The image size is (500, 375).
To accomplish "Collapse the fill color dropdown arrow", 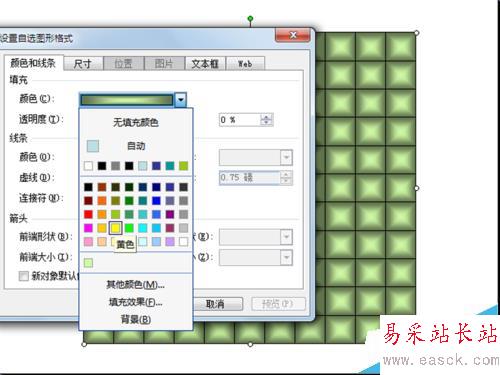I will [180, 100].
